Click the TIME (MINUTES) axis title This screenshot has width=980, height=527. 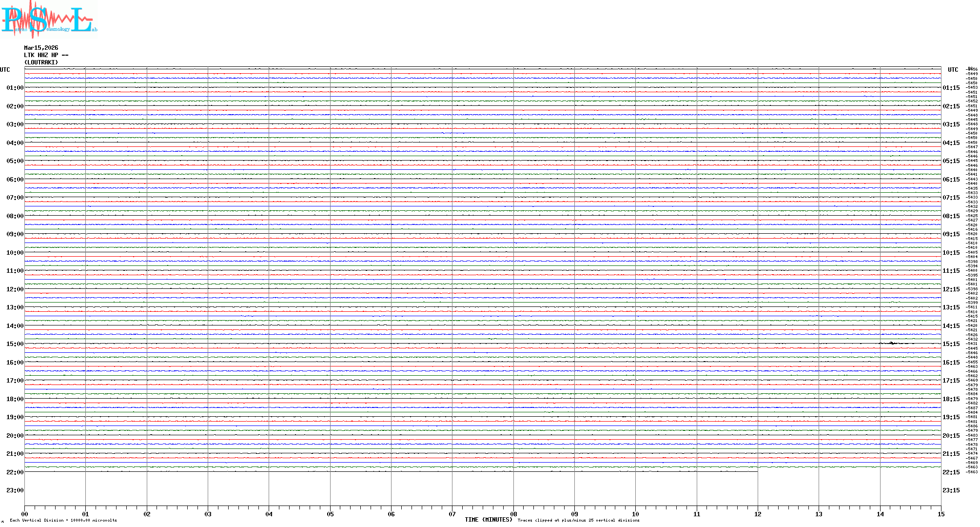click(x=488, y=520)
